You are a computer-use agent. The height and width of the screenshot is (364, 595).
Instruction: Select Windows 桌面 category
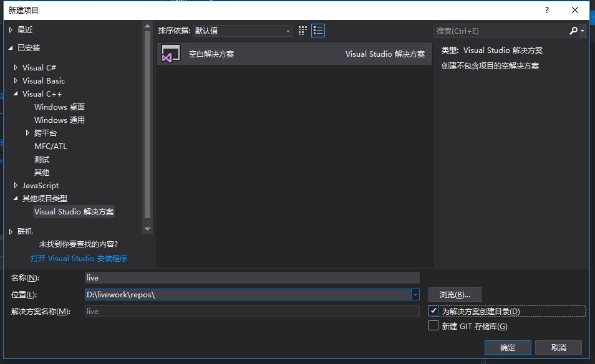(60, 107)
